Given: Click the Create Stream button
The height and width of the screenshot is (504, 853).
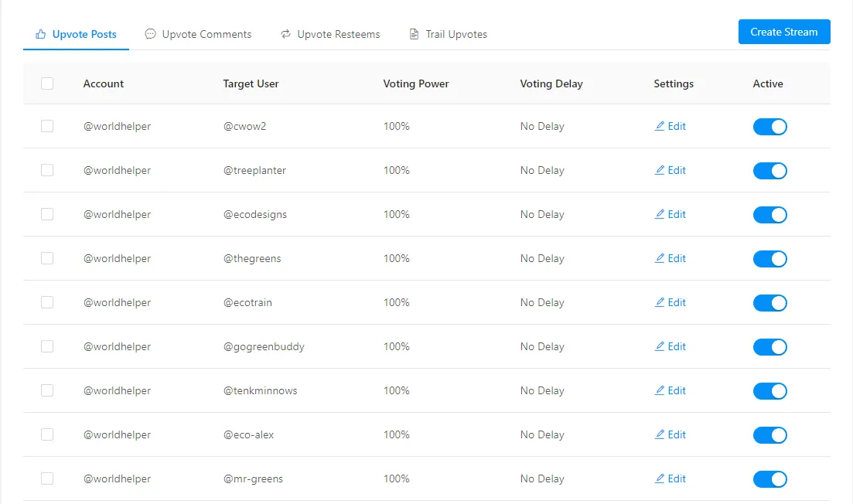Looking at the screenshot, I should [784, 32].
